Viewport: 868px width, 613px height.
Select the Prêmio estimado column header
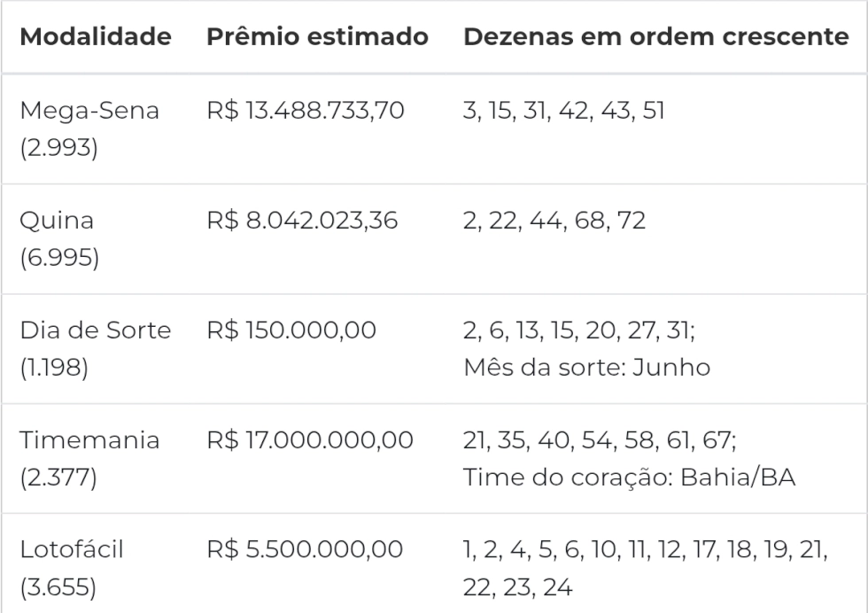tap(317, 36)
